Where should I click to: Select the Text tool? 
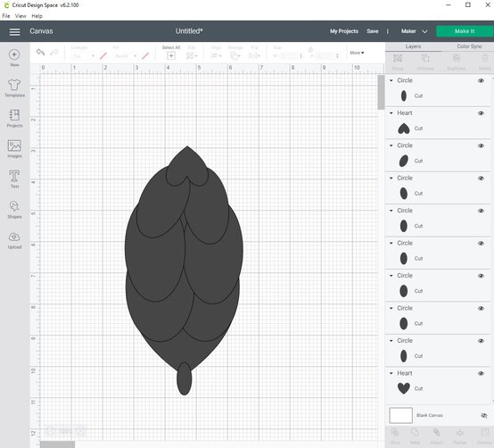[14, 178]
